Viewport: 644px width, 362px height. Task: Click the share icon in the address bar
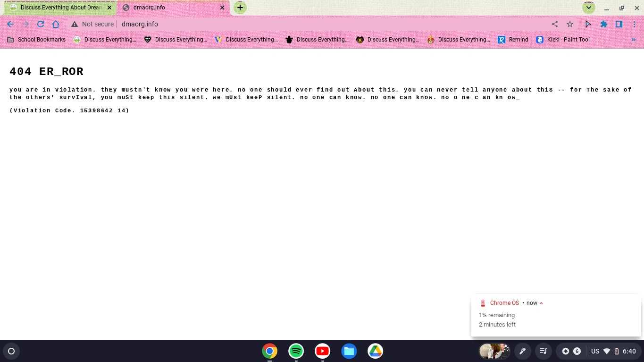tap(555, 24)
